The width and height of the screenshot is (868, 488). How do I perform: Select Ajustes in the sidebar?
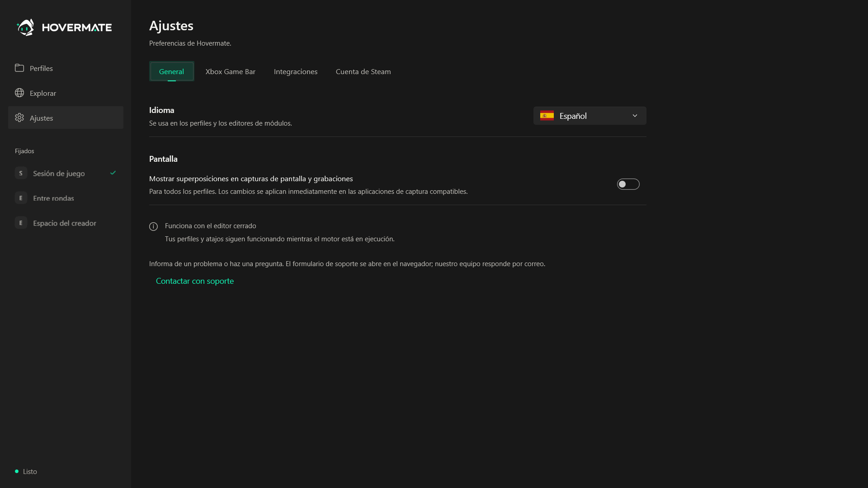(x=66, y=117)
